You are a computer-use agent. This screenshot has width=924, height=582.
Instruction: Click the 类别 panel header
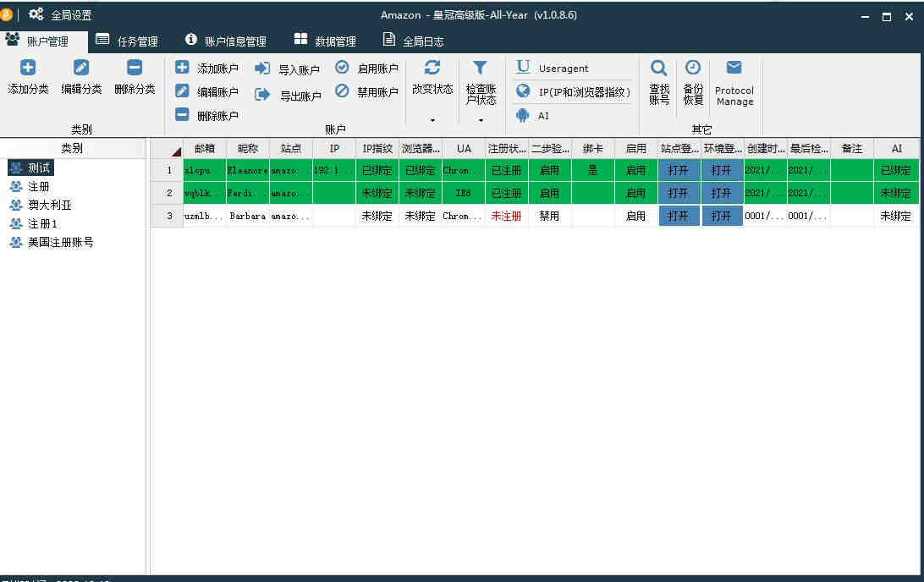coord(73,148)
